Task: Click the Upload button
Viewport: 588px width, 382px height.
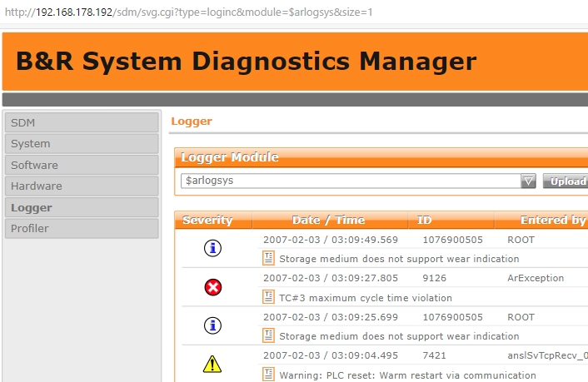Action: [566, 181]
